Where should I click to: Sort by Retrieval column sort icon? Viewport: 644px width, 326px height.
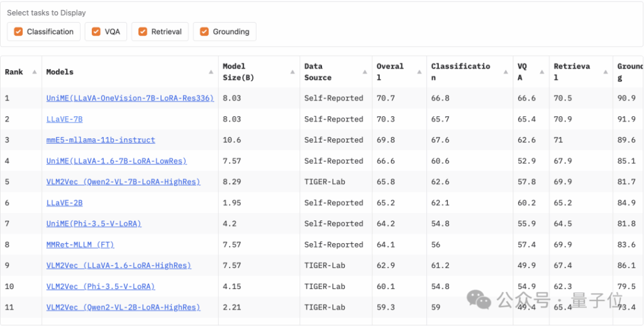605,72
